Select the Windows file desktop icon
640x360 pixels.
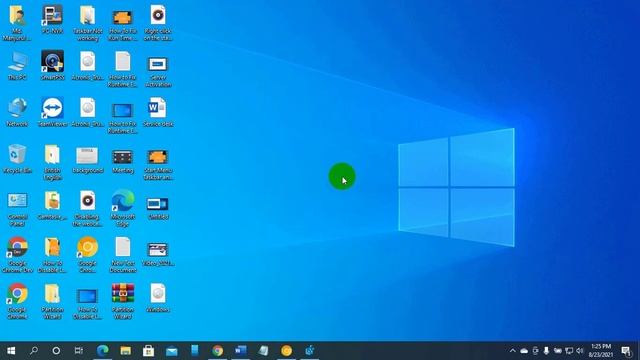[x=158, y=298]
